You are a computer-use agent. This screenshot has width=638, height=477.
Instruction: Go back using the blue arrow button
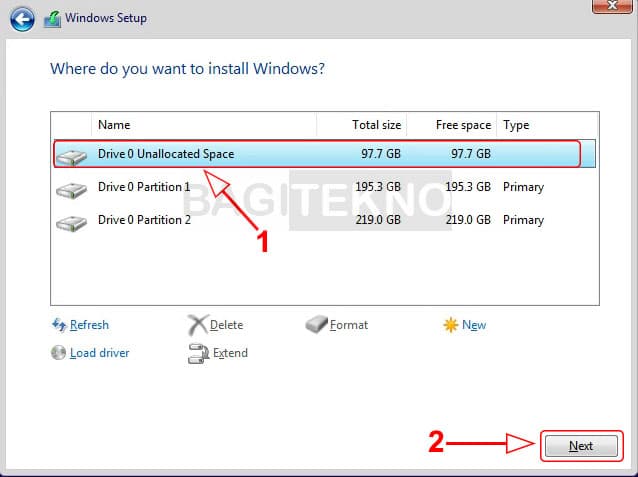22,19
